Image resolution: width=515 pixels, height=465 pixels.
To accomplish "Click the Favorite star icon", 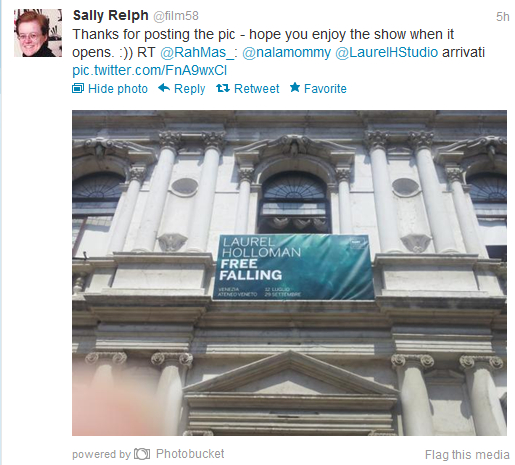I will pos(295,87).
